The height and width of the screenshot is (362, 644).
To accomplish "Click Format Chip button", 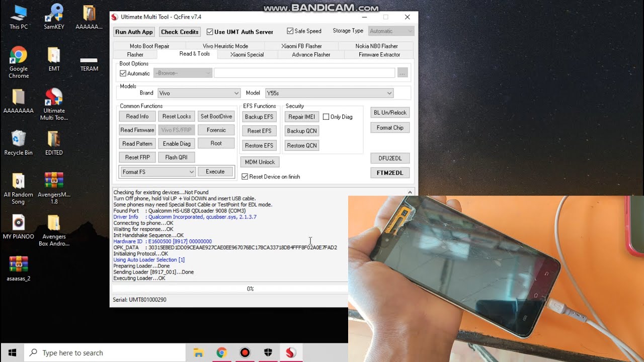I will 390,128.
